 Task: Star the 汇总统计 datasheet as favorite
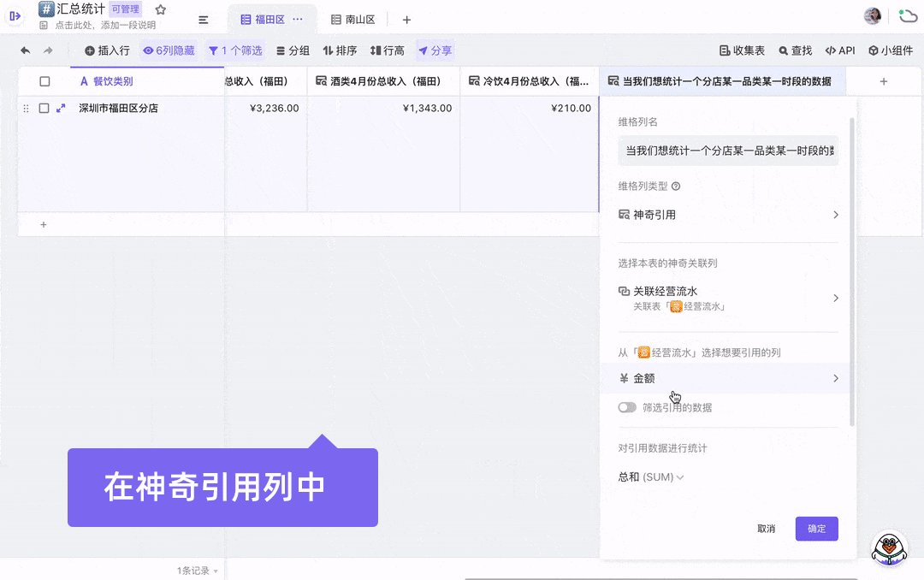coord(160,9)
